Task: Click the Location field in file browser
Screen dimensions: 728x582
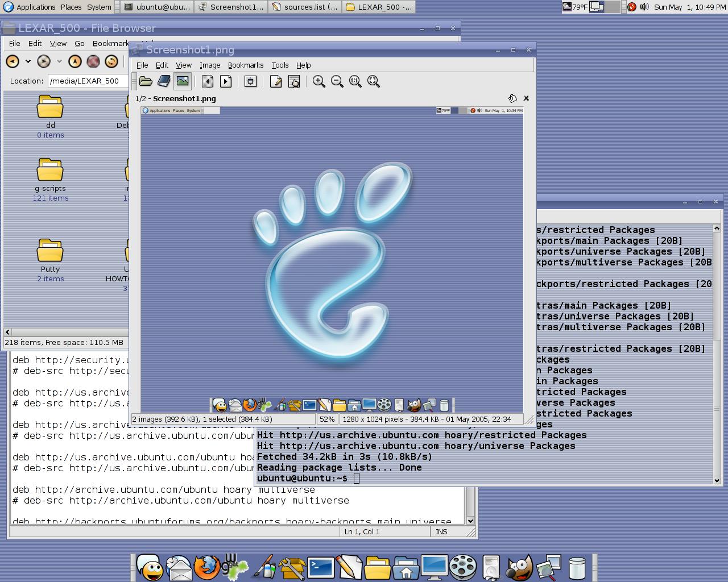Action: [88, 81]
